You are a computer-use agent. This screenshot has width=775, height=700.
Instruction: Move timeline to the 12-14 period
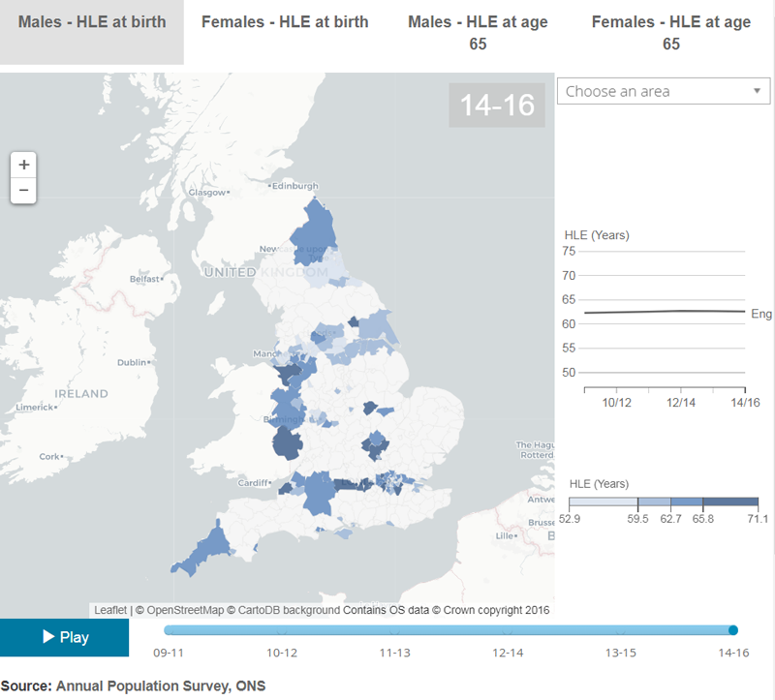508,630
